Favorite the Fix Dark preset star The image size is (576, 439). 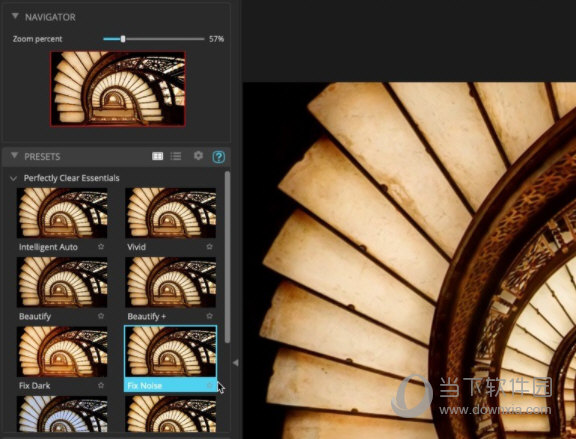coord(101,385)
